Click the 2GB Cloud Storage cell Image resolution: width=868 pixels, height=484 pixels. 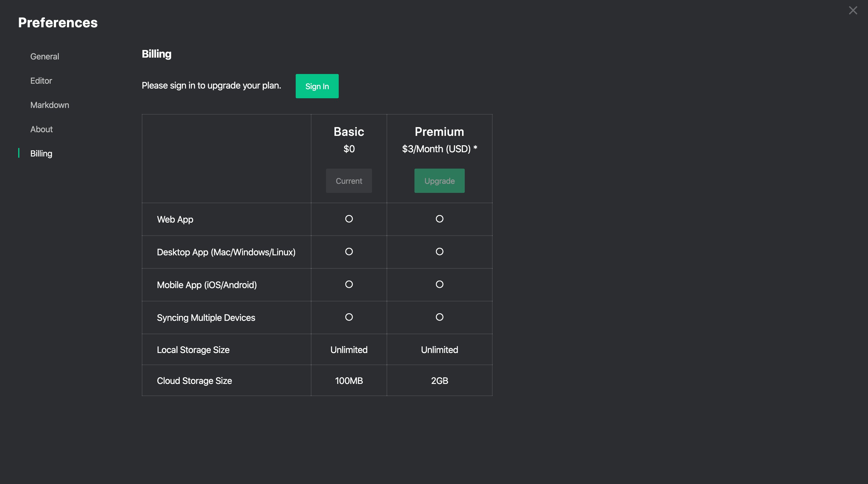tap(439, 381)
